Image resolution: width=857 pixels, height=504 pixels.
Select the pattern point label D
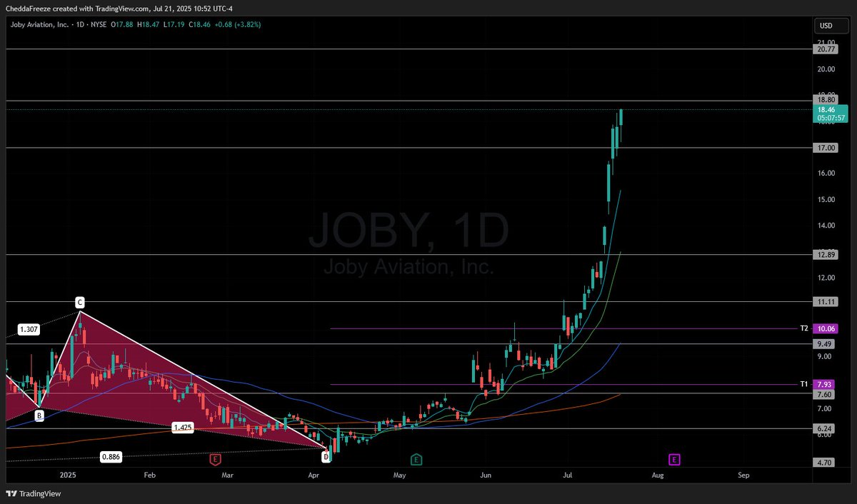(326, 456)
